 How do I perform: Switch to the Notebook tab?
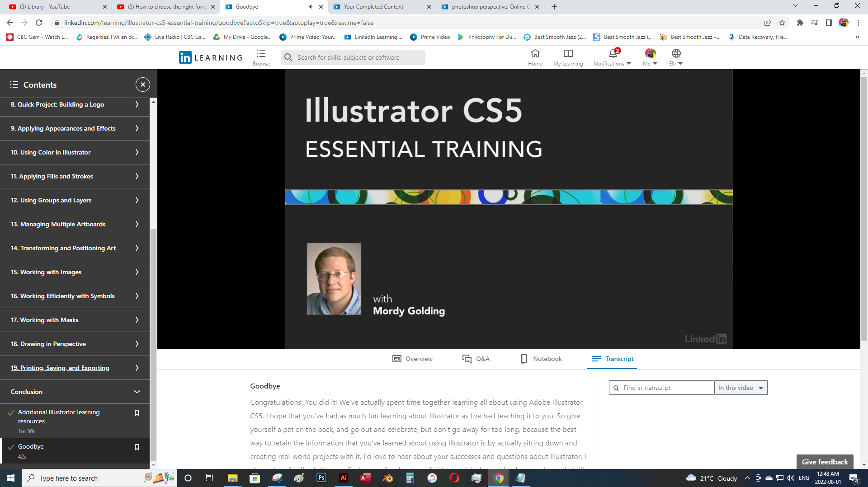click(x=541, y=359)
